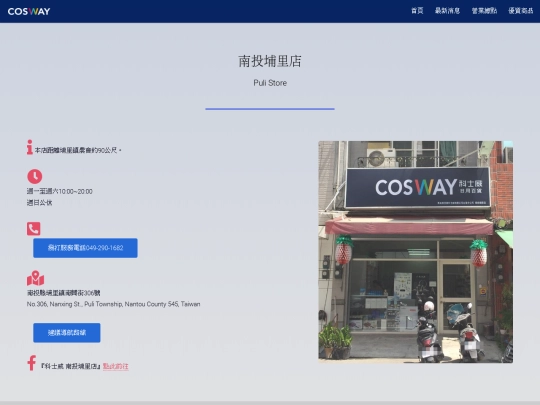Select the Puli Store subtitle text
The image size is (540, 405).
(x=270, y=83)
